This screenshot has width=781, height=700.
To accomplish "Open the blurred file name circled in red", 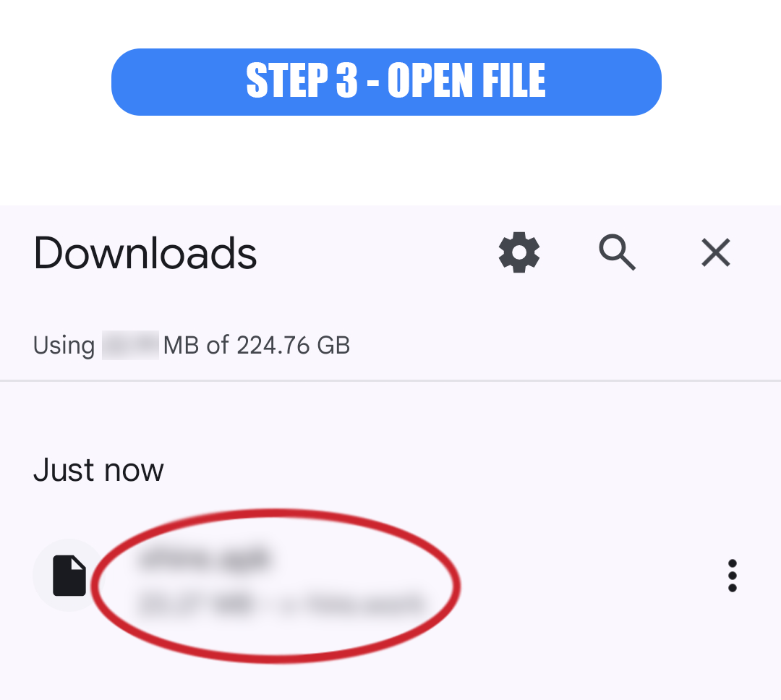I will click(205, 558).
